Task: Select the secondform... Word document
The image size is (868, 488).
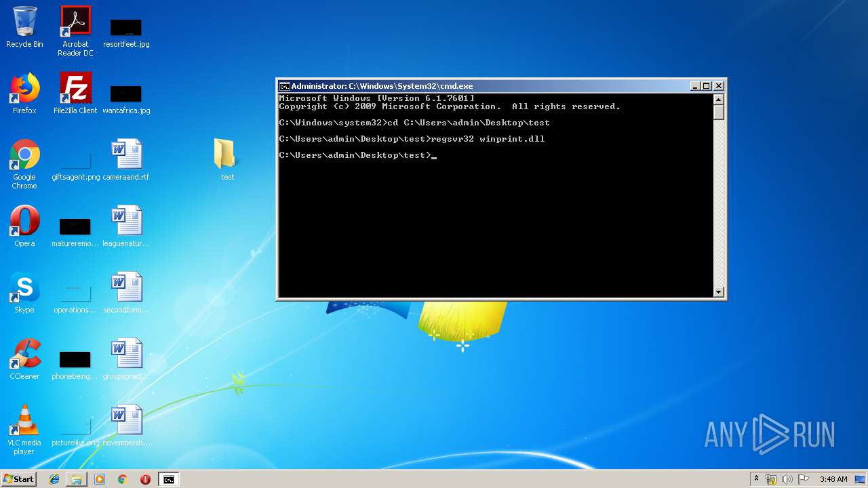Action: pyautogui.click(x=126, y=293)
